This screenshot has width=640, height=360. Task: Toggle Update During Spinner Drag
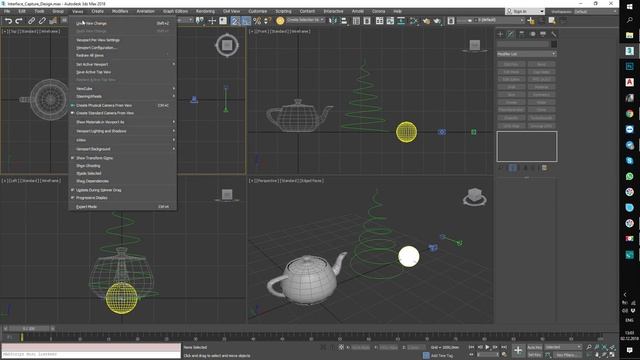pyautogui.click(x=122, y=190)
